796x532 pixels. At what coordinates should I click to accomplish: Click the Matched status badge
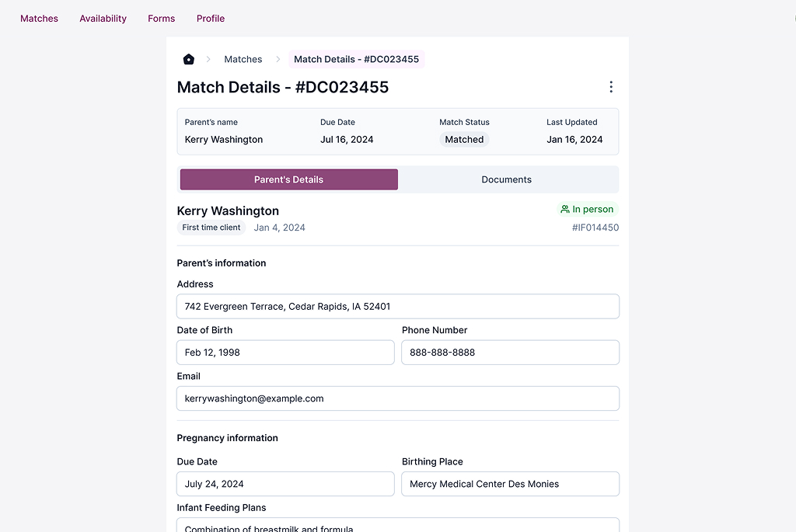[x=464, y=140]
